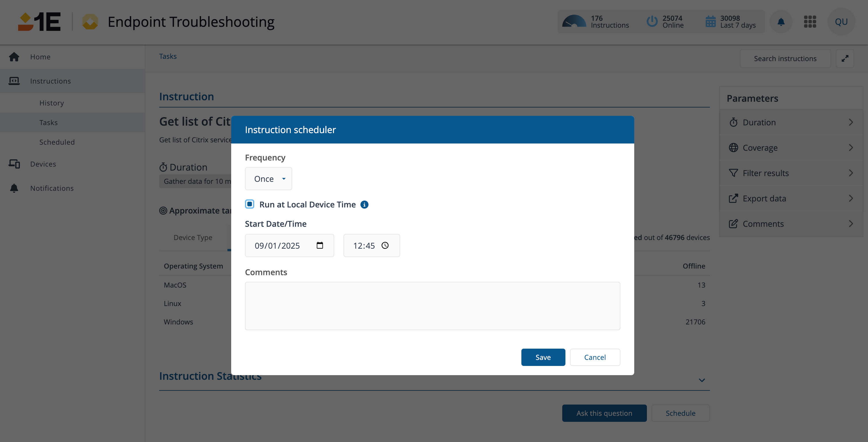Collapse the Instruction Statistics section chevron
The width and height of the screenshot is (868, 442).
[x=702, y=380]
